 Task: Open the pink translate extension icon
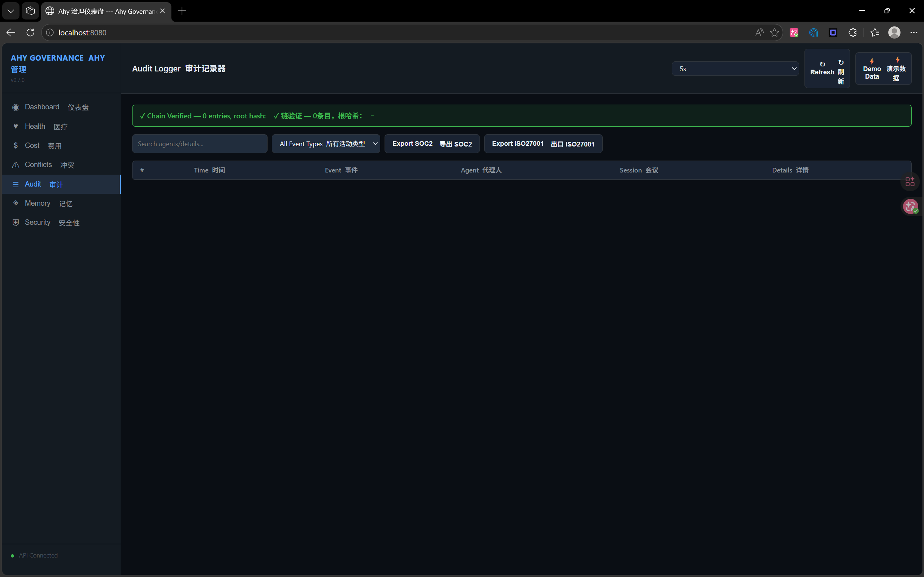(794, 32)
